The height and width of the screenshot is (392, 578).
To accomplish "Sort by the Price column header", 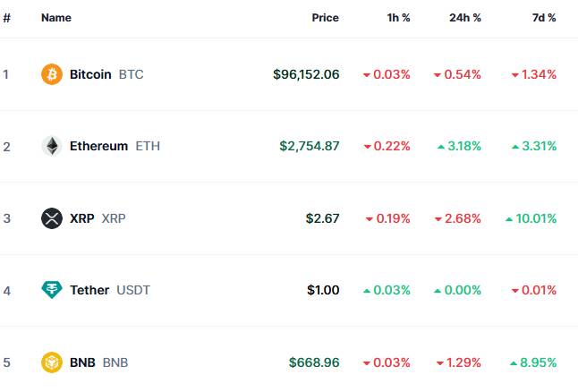I will [325, 18].
